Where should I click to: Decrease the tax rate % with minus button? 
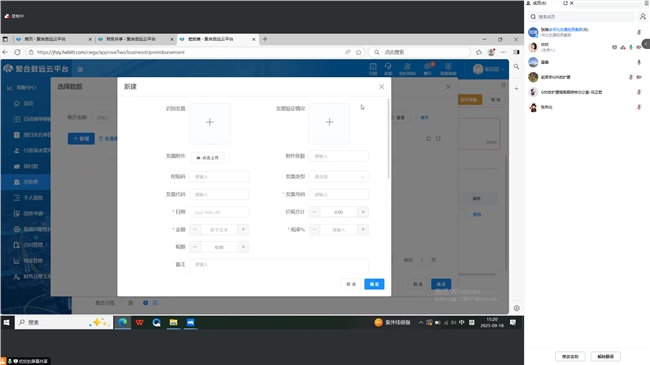pyautogui.click(x=315, y=229)
